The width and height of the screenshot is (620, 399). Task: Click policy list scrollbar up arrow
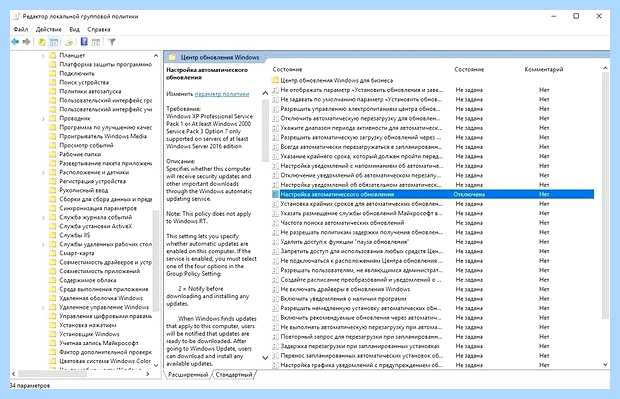605,68
